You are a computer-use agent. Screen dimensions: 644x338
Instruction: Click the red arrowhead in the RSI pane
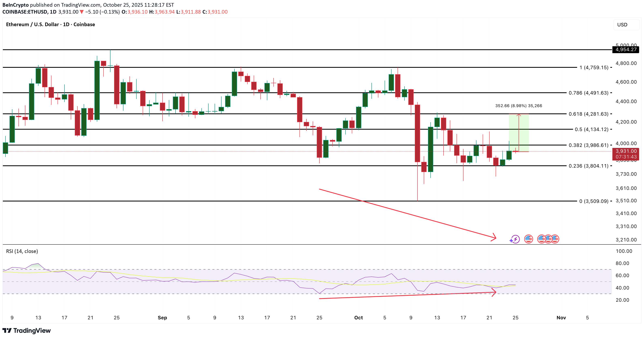point(494,292)
